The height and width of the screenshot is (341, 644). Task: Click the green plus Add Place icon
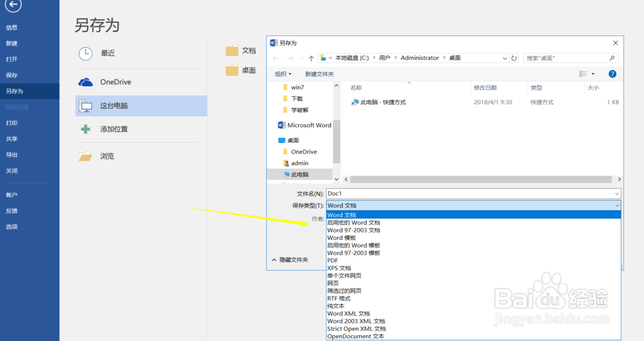click(86, 129)
